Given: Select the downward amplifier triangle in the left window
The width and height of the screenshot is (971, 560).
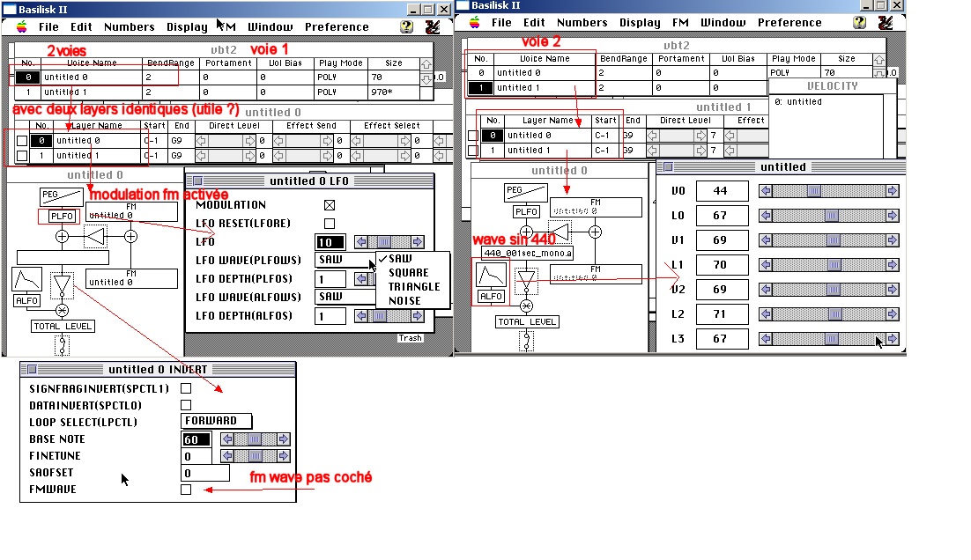Looking at the screenshot, I should [62, 284].
